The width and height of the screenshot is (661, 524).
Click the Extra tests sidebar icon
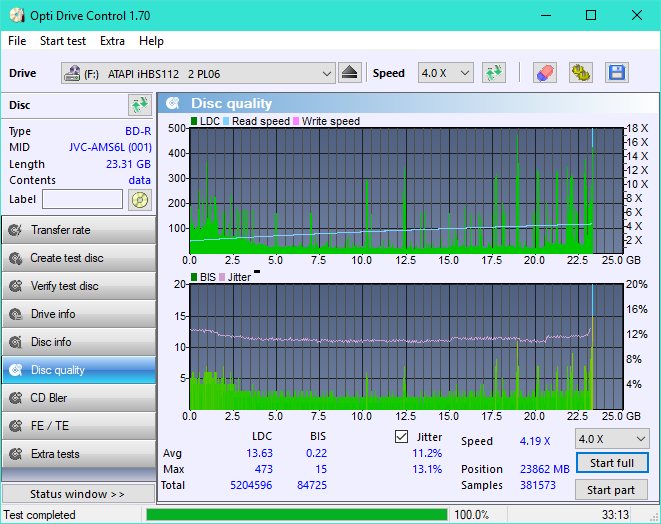point(16,454)
